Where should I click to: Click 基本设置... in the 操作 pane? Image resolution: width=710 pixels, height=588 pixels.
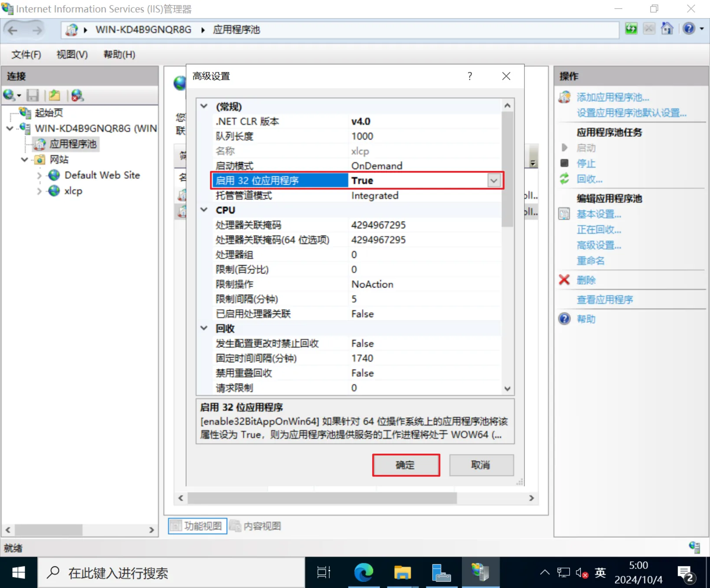tap(599, 214)
